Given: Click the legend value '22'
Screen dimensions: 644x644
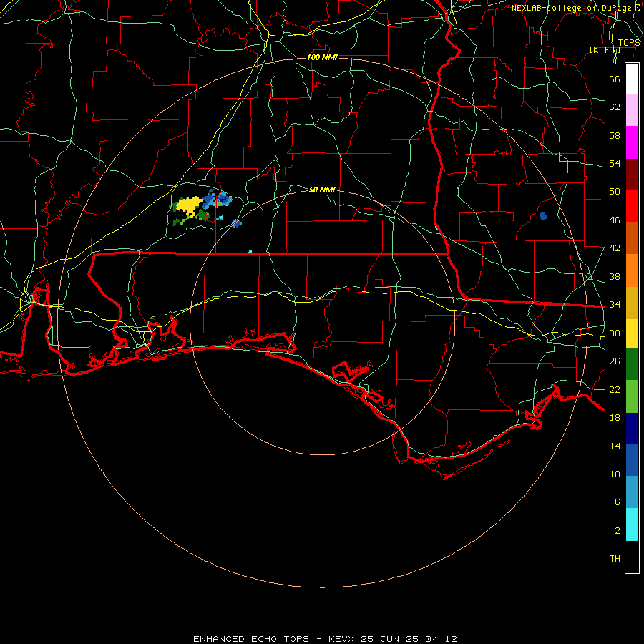Looking at the screenshot, I should (615, 389).
